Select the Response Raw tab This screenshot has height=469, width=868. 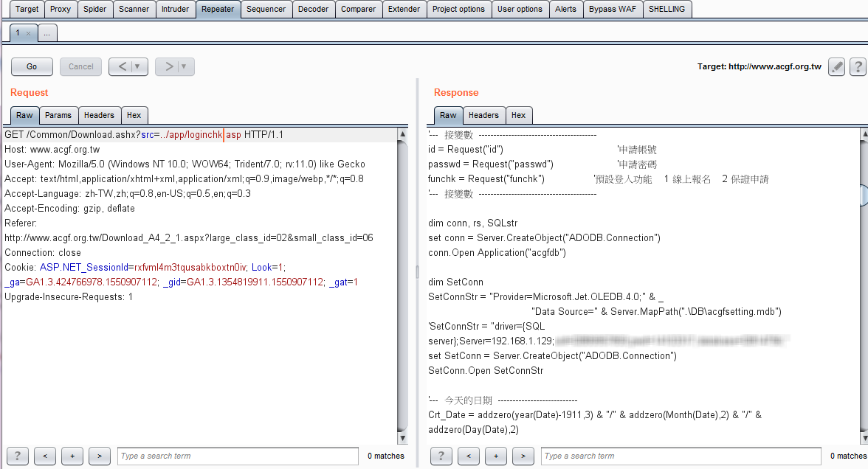(x=449, y=115)
